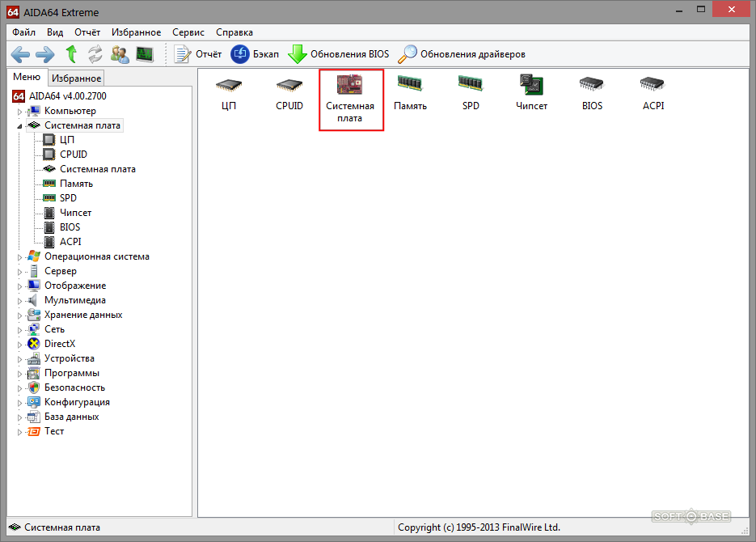
Task: Select Операционная система in the tree
Action: tap(89, 256)
